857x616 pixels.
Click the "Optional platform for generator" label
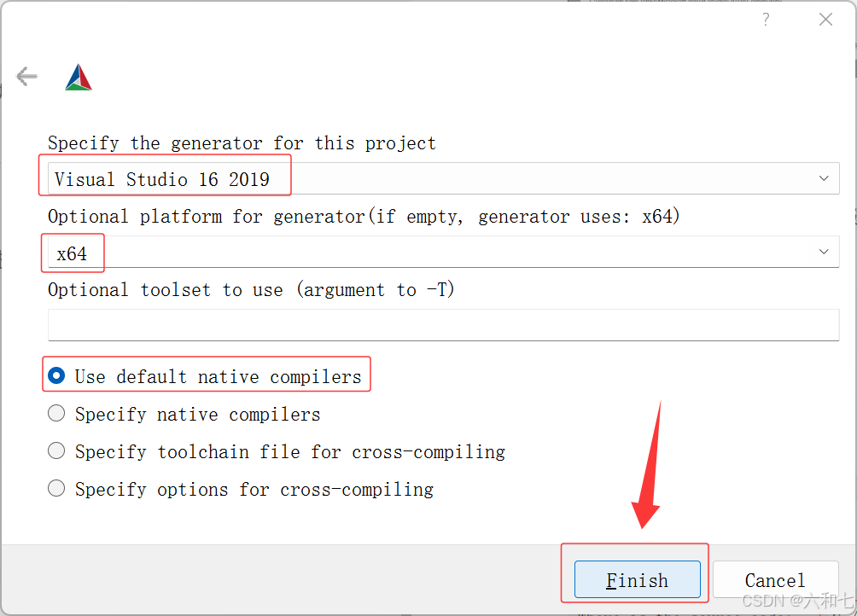364,216
